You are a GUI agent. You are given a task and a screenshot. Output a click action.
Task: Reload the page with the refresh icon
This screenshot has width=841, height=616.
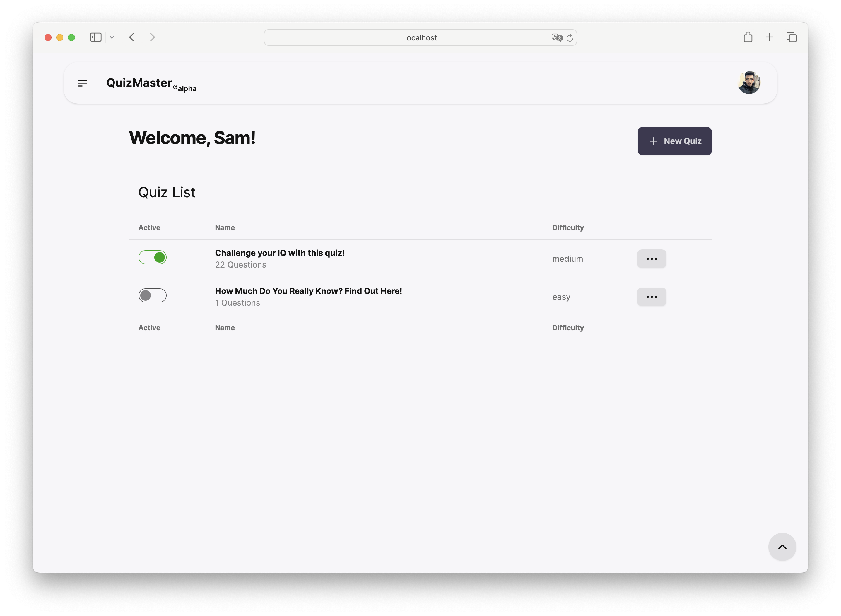(570, 38)
